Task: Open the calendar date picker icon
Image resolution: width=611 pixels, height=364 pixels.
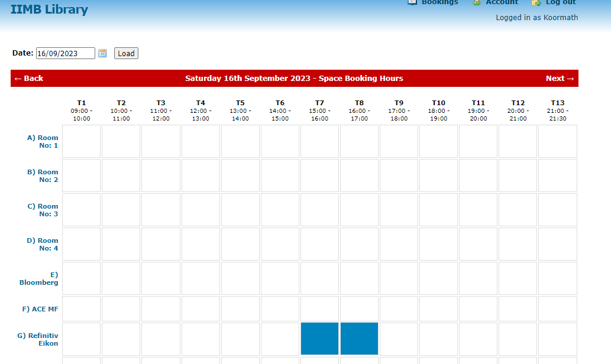Action: pos(102,53)
